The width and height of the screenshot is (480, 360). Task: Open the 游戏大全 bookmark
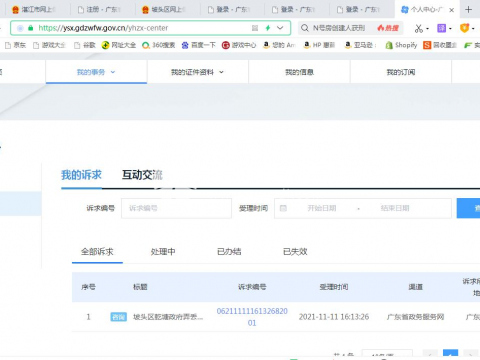click(49, 45)
